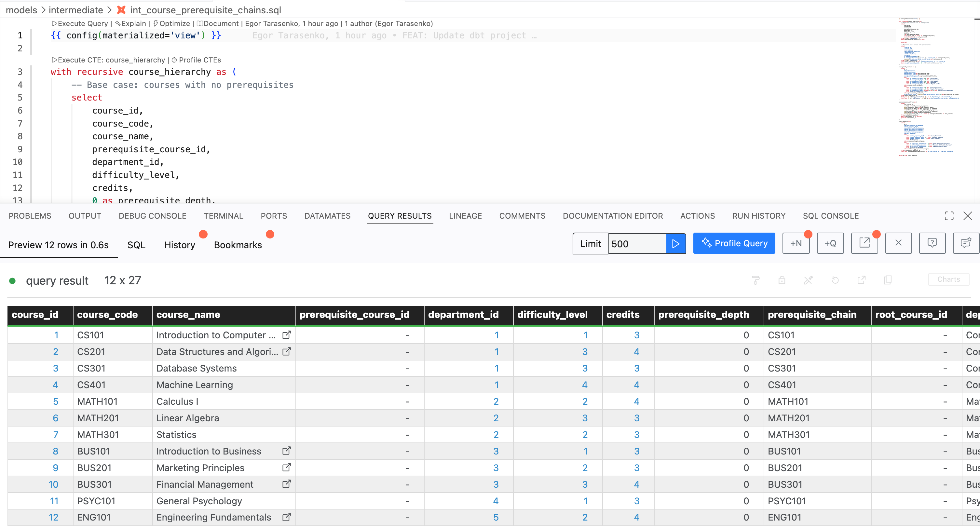Click Execute Query code lens
Image resolution: width=980 pixels, height=529 pixels.
[80, 23]
